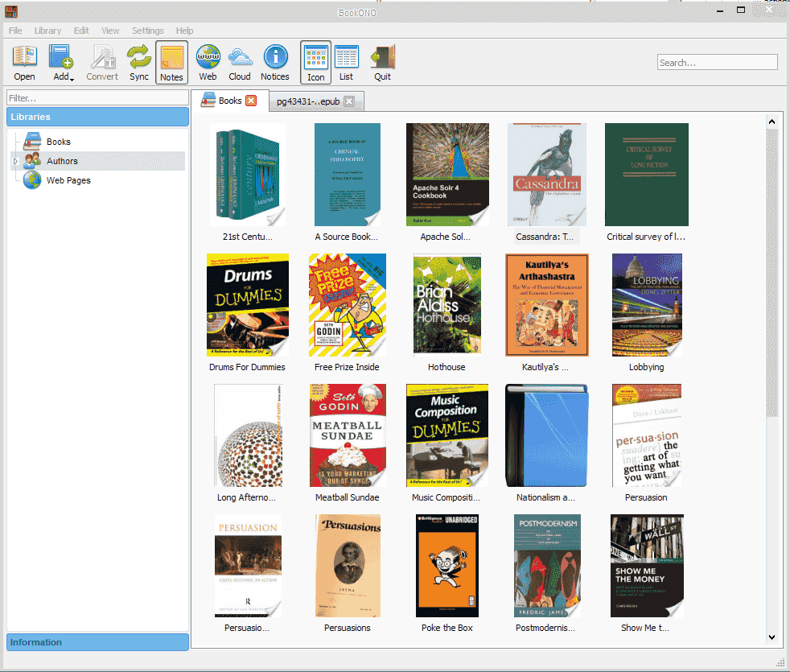Open the Settings menu

coord(147,31)
